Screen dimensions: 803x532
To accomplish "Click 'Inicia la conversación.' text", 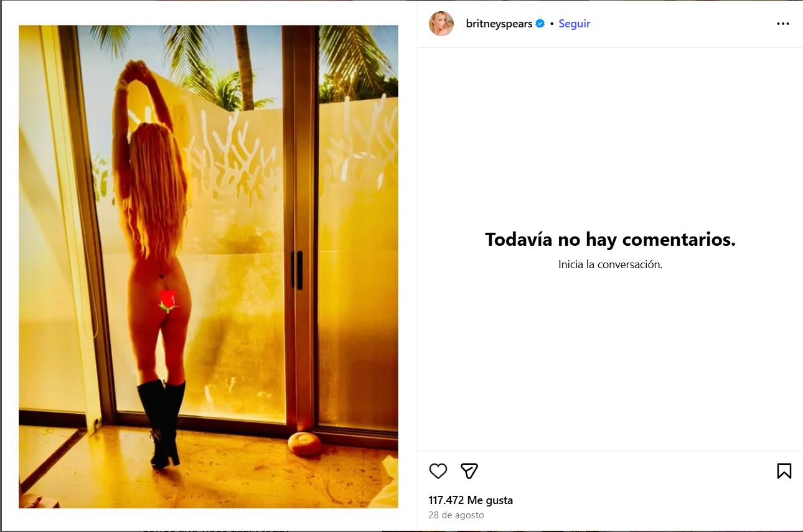I will pos(610,264).
